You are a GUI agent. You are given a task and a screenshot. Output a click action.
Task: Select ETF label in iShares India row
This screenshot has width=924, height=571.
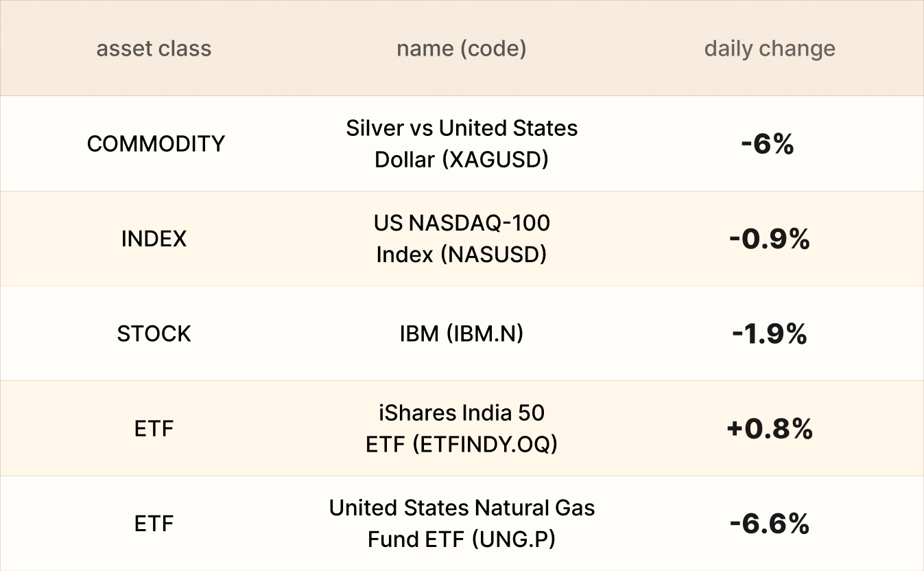click(x=154, y=429)
